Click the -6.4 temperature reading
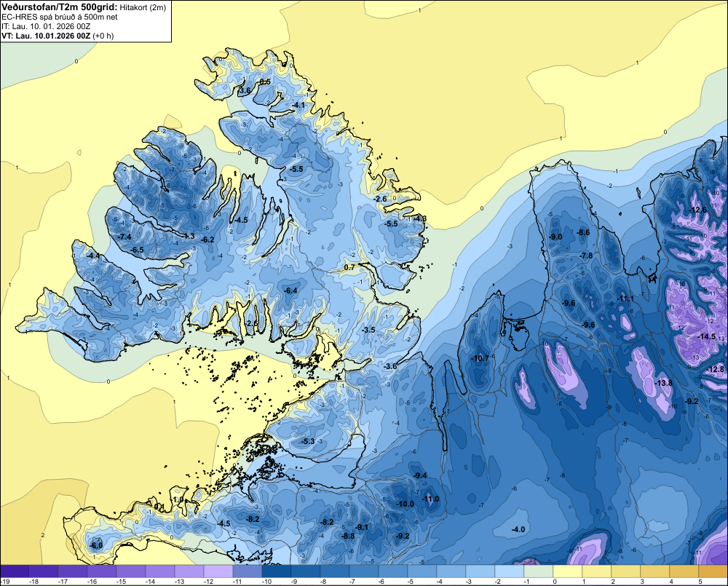 pyautogui.click(x=290, y=290)
